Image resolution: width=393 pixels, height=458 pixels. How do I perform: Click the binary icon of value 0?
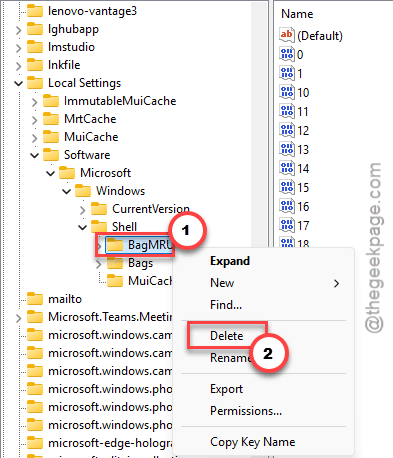click(287, 54)
